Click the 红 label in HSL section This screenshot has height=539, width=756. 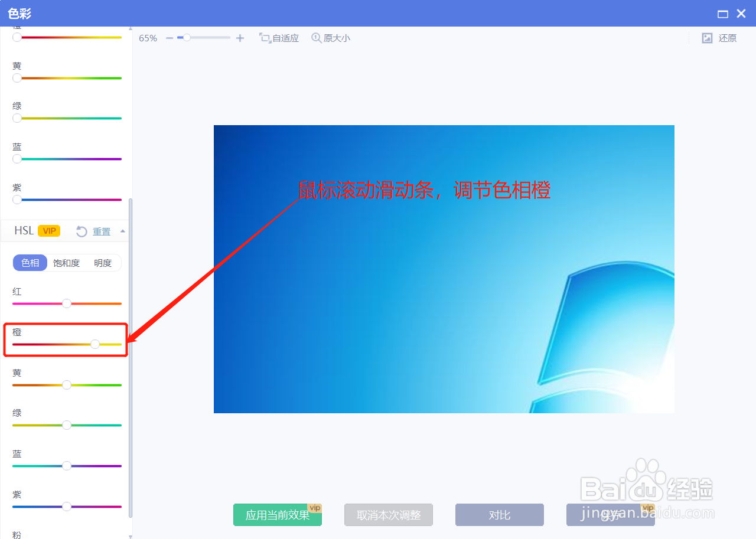click(17, 292)
